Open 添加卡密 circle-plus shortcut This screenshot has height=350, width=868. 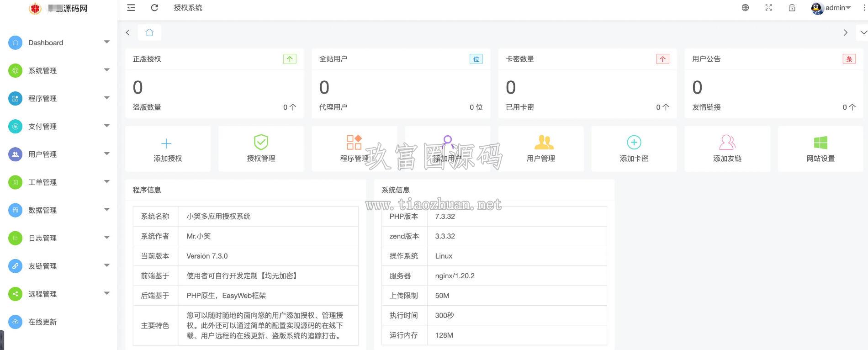pos(634,149)
